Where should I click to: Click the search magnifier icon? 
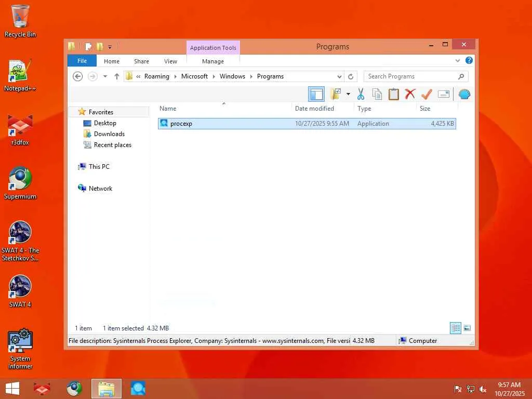tap(461, 76)
